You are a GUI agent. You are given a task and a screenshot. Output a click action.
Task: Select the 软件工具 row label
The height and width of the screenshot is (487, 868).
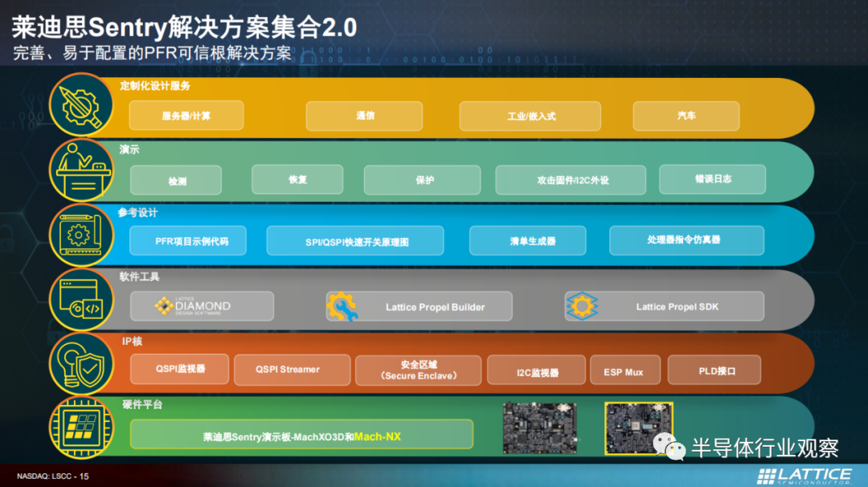tap(140, 276)
